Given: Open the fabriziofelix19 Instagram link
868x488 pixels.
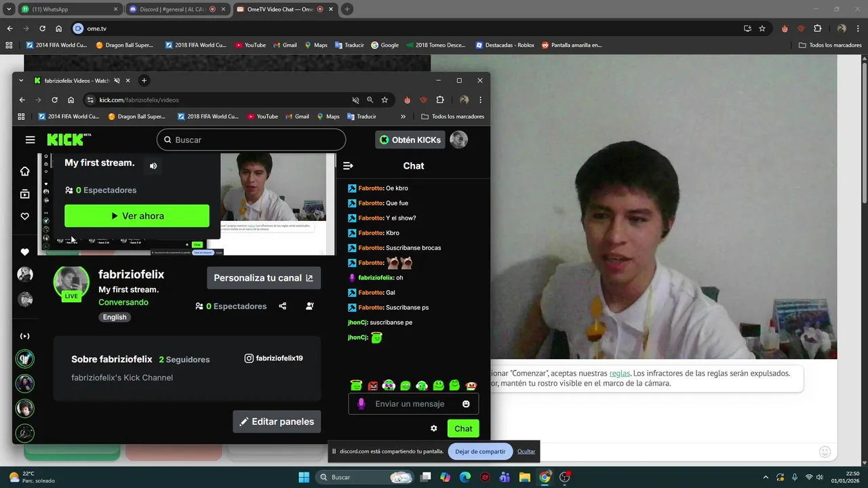Looking at the screenshot, I should tap(273, 359).
